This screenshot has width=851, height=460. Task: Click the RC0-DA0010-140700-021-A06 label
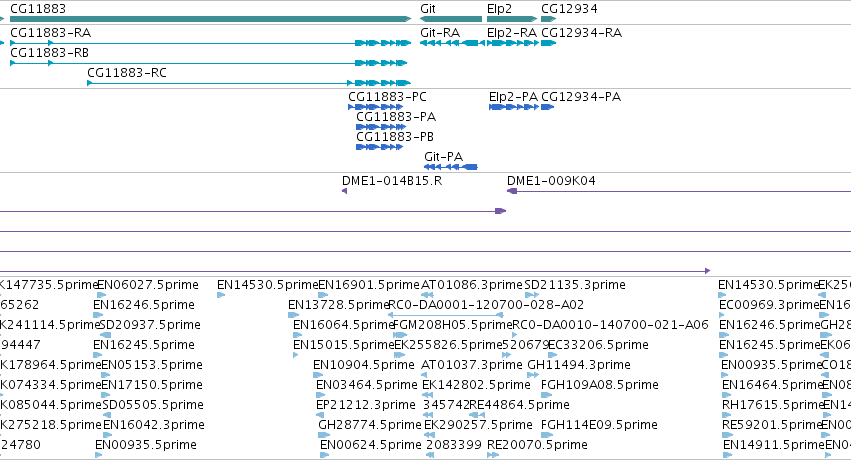(611, 325)
